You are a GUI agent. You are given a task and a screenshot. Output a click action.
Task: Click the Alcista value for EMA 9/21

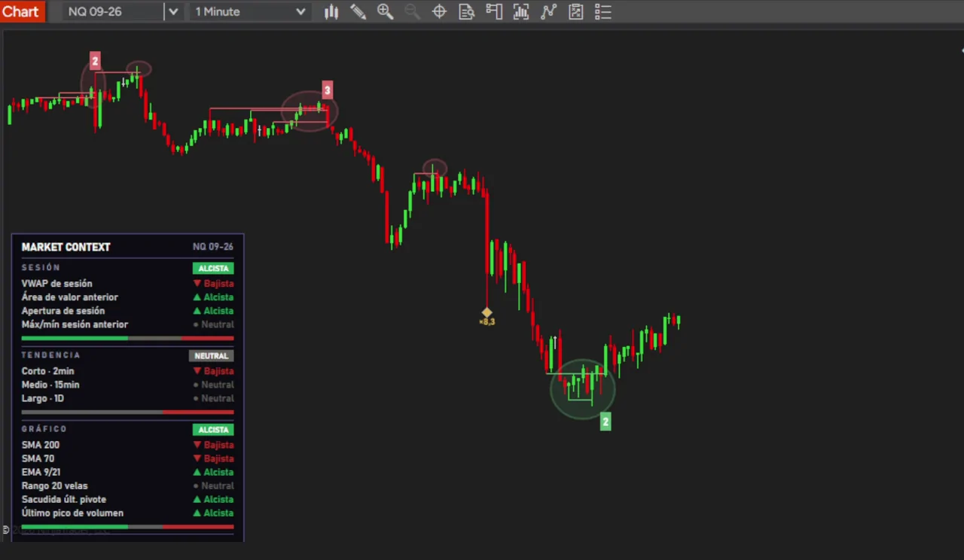coord(214,472)
